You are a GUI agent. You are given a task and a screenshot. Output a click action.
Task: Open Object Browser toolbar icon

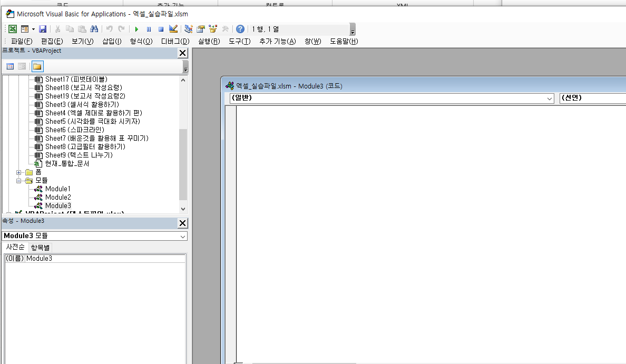213,29
